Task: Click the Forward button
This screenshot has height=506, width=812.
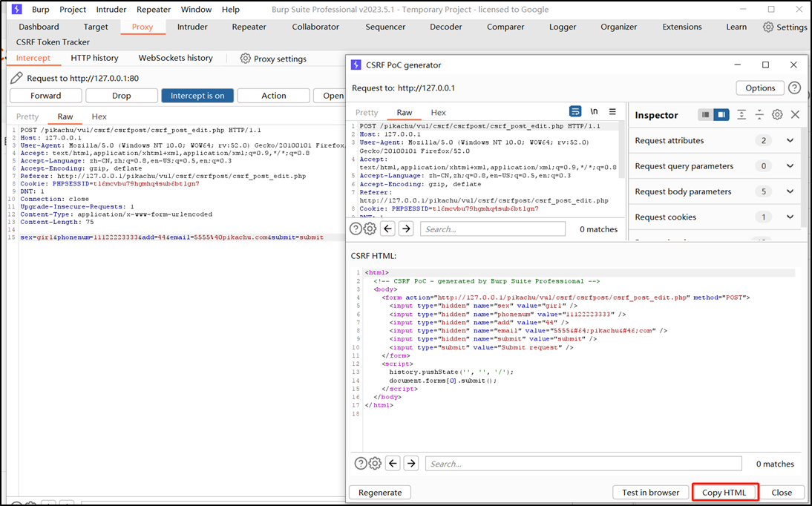Action: click(x=45, y=96)
